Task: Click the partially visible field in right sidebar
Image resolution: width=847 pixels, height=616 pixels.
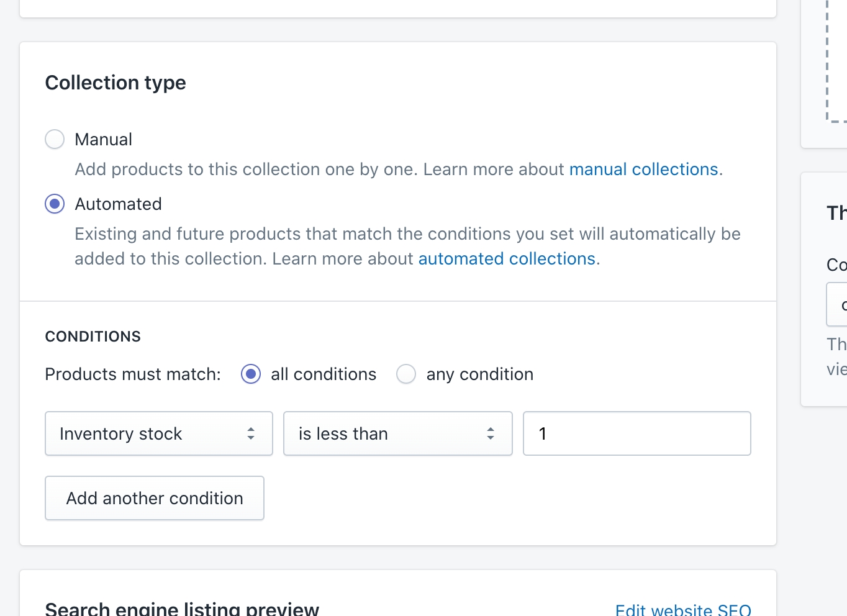Action: point(837,304)
